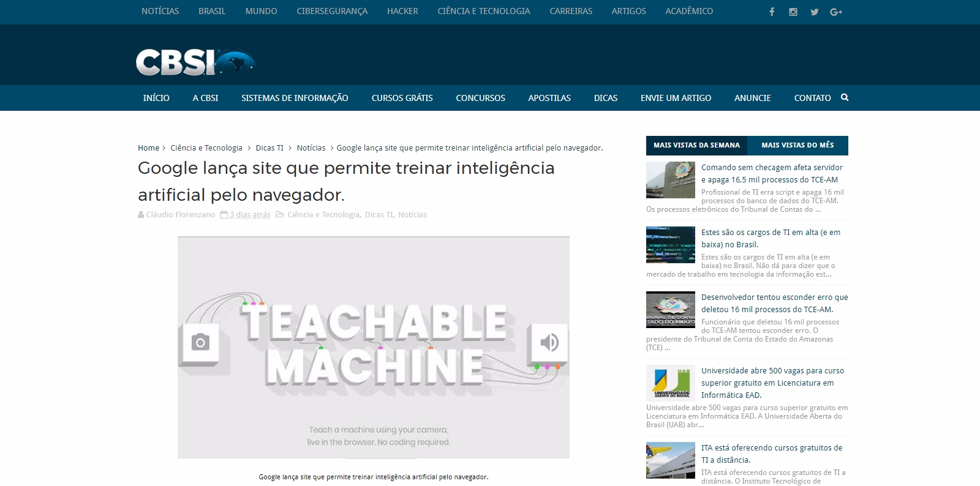Open the BRASIL top menu item
This screenshot has width=980, height=486.
click(212, 11)
